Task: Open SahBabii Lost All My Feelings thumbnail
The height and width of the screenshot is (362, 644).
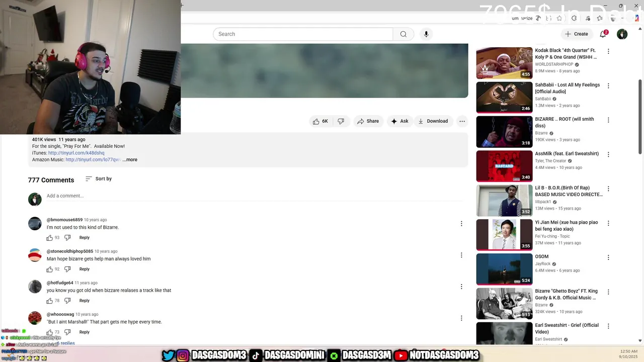Action: coord(504,98)
